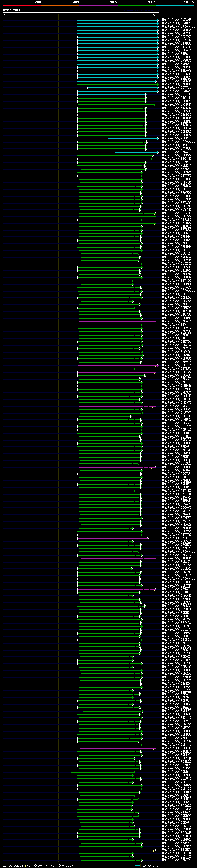
Task: Select the UniRef100_A6NVP4 label
Action: click(177, 860)
